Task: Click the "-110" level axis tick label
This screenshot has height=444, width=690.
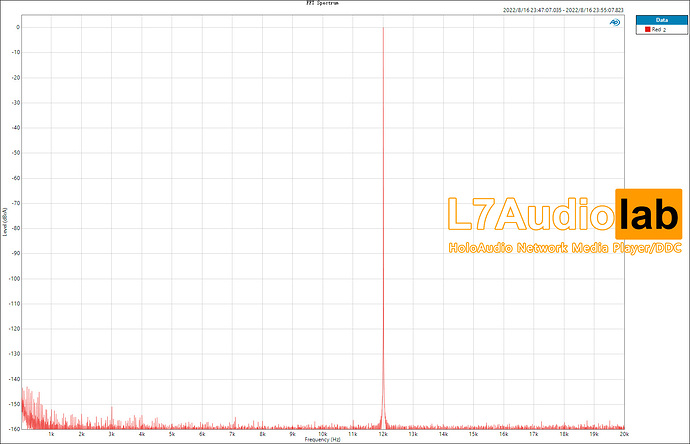Action: tap(15, 304)
